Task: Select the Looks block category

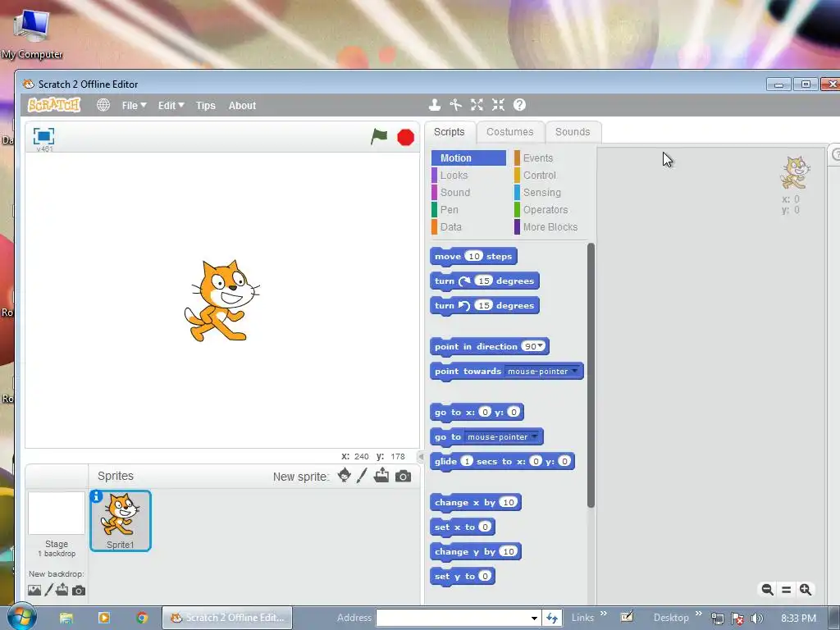Action: [x=453, y=176]
